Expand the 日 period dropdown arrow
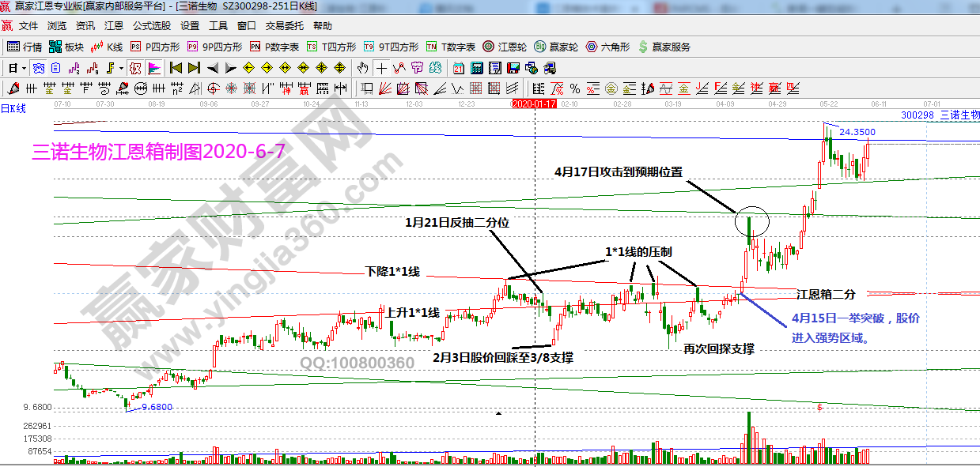Image resolution: width=980 pixels, height=467 pixels. 25,67
